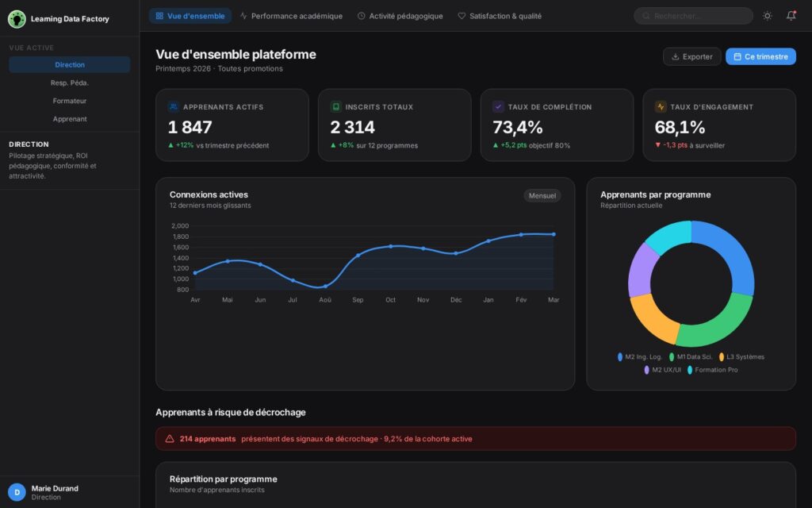Open the settings gear icon
Viewport: 812px width, 508px height.
766,15
